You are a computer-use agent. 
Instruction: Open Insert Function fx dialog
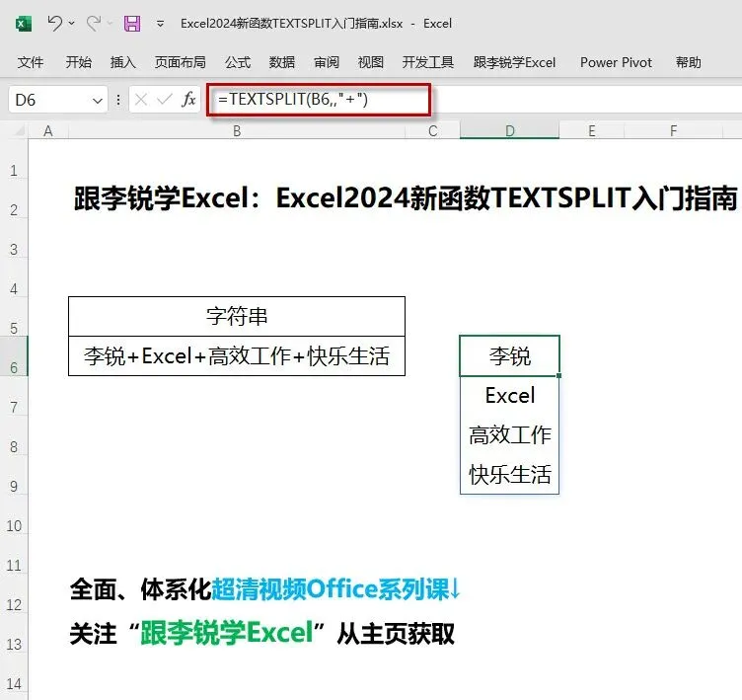(x=188, y=100)
